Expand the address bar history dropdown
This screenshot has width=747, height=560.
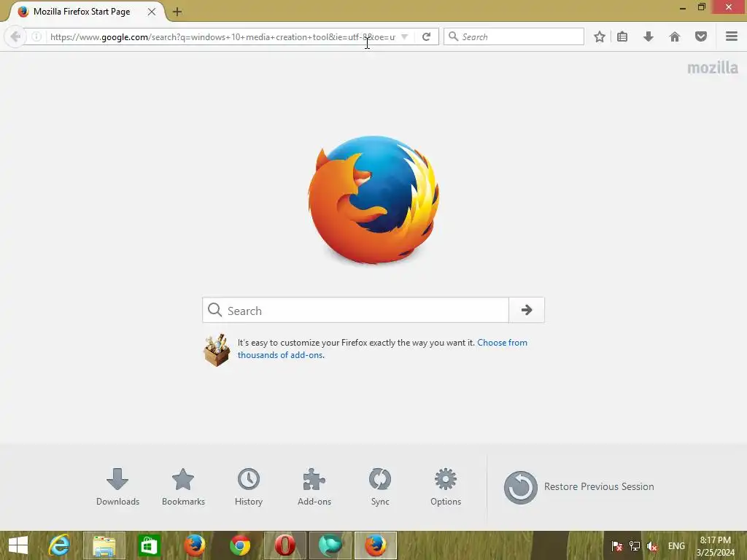click(x=404, y=36)
